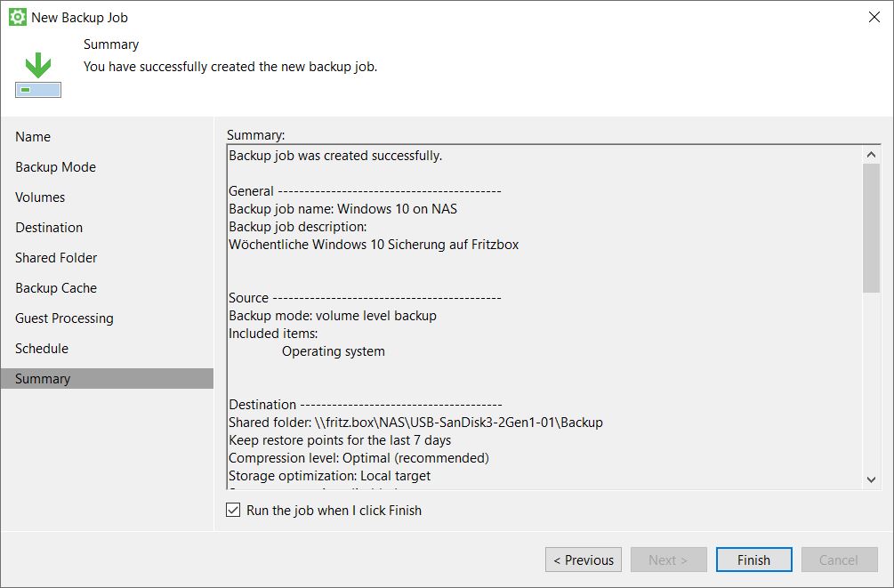Screen dimensions: 894x588
Task: Click the Veeam gear icon in title bar
Action: tap(17, 17)
